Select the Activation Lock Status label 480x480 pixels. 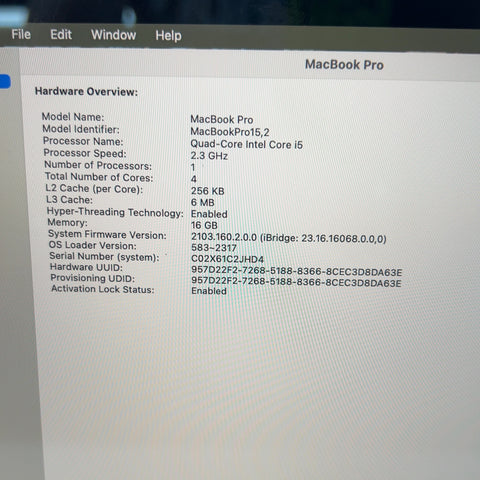coord(103,289)
